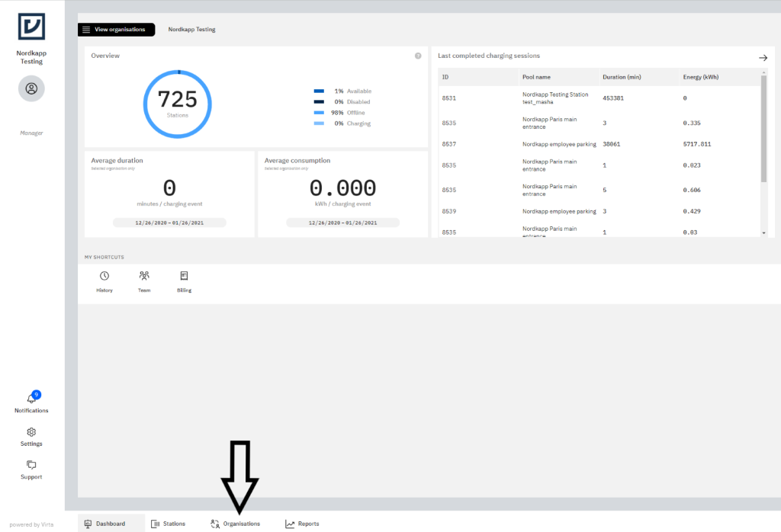
Task: Click the notification count badge
Action: pos(36,395)
